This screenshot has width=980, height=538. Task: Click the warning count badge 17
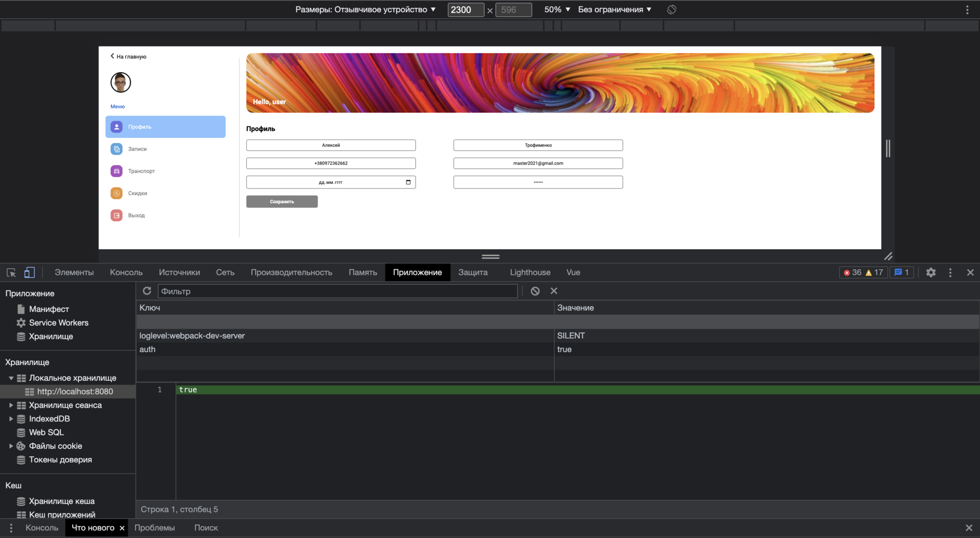click(x=874, y=273)
